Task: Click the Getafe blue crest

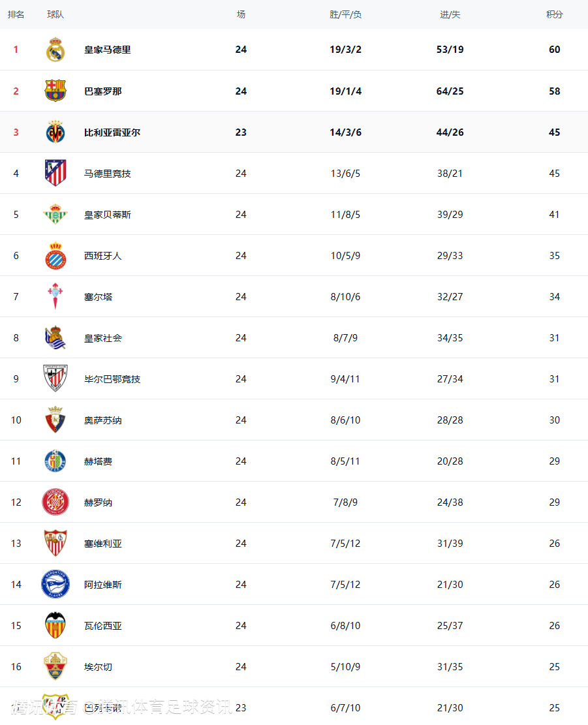Action: pos(55,461)
